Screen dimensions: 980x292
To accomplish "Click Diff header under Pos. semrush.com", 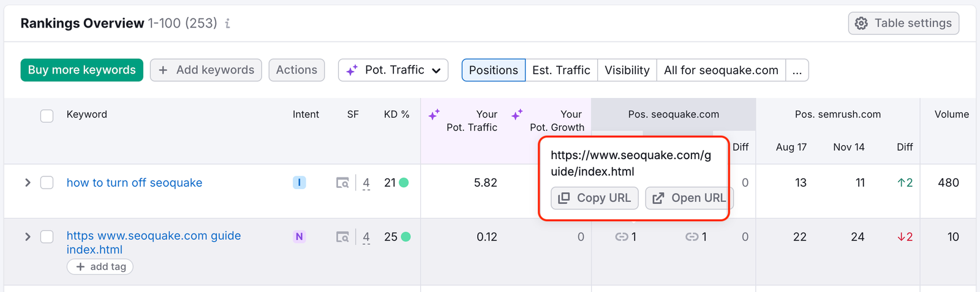I will point(905,147).
